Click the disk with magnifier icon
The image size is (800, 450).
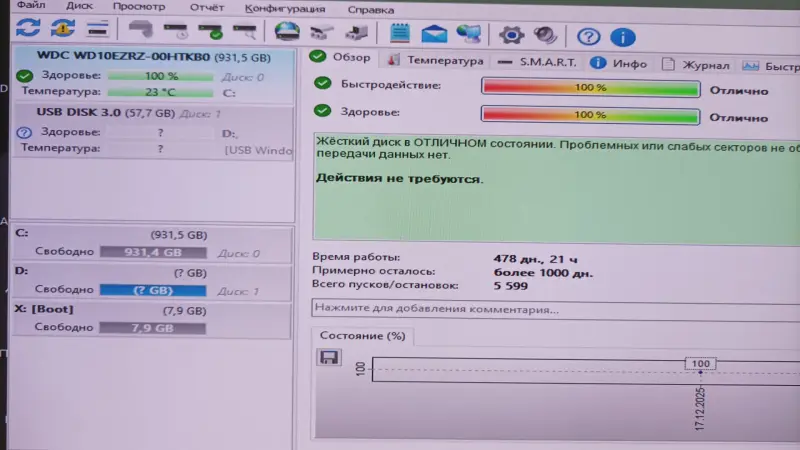[x=245, y=32]
